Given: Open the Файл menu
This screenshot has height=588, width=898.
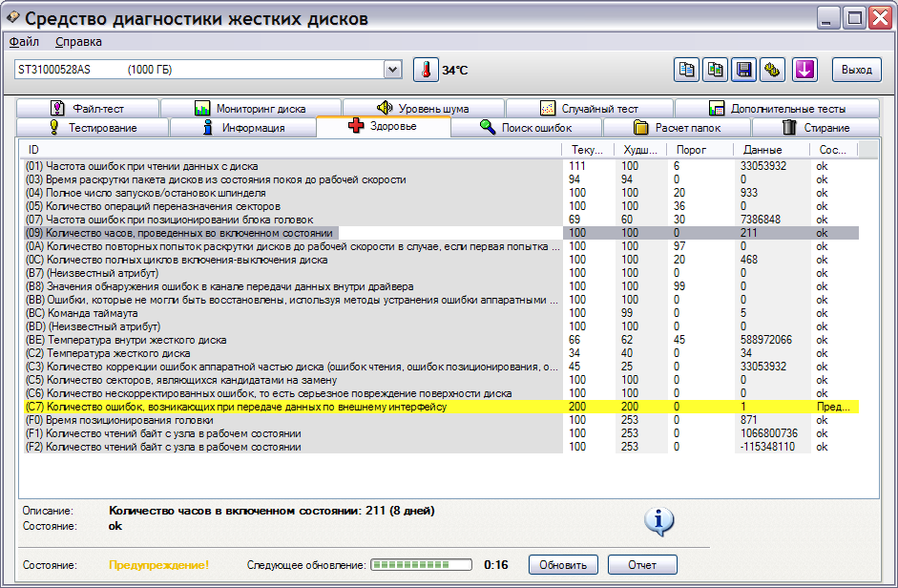Looking at the screenshot, I should tap(24, 42).
